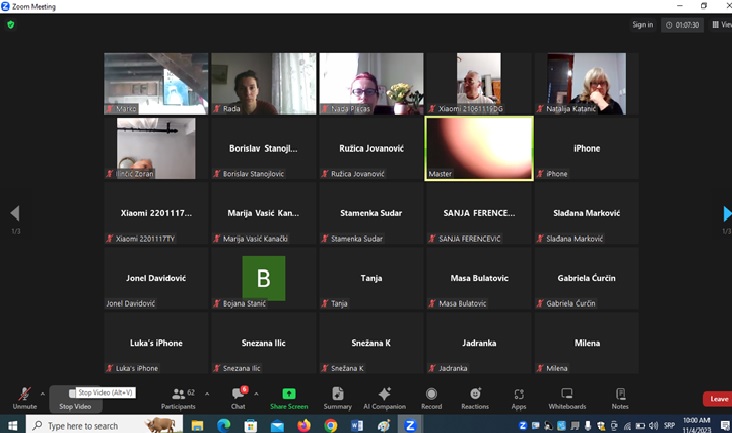Click the SRP language indicator
The height and width of the screenshot is (433, 732).
669,426
